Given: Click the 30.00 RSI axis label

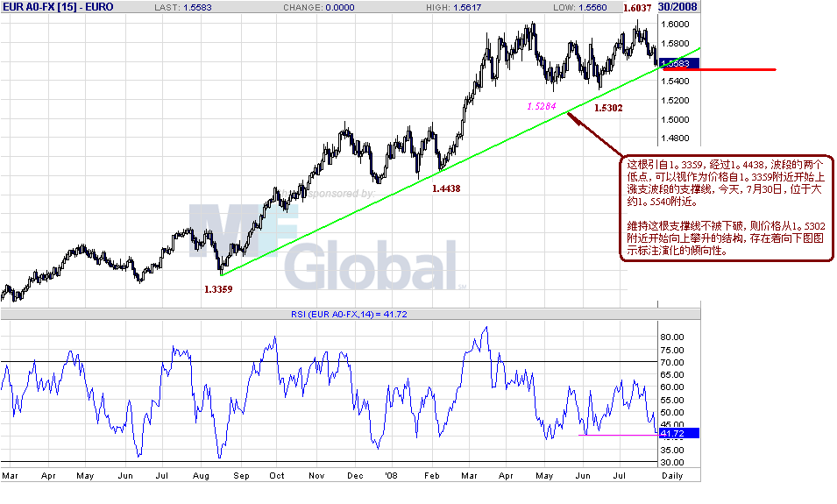Looking at the screenshot, I should 672,462.
